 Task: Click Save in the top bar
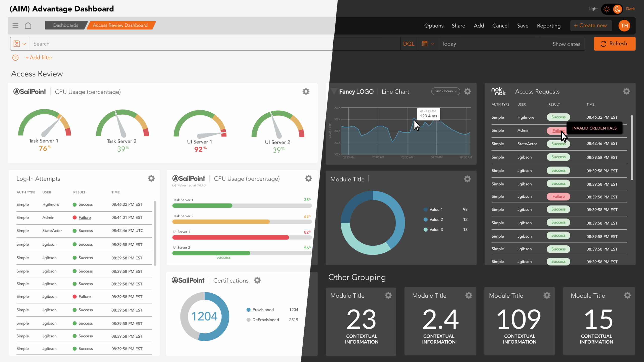(523, 26)
